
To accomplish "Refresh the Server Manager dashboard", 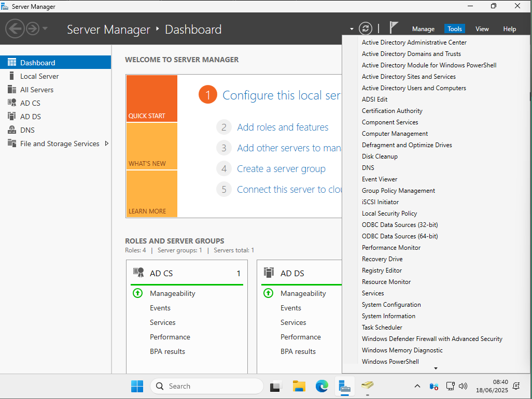I will (x=366, y=28).
